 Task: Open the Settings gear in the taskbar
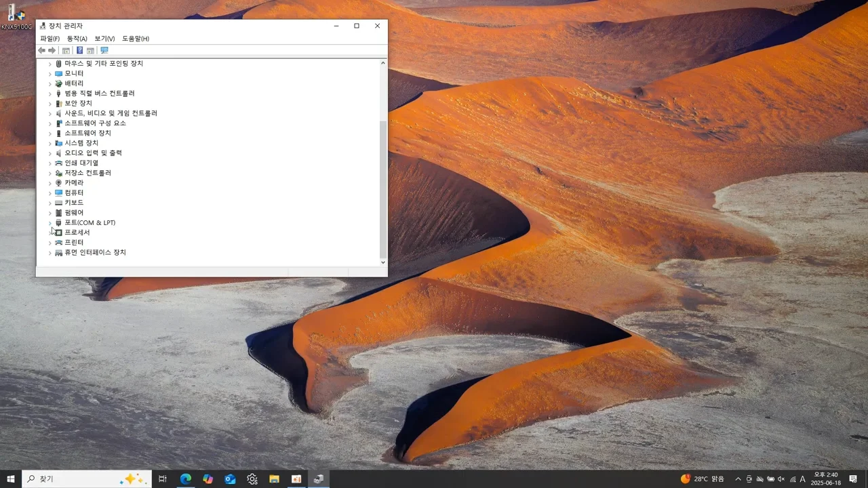(x=252, y=479)
